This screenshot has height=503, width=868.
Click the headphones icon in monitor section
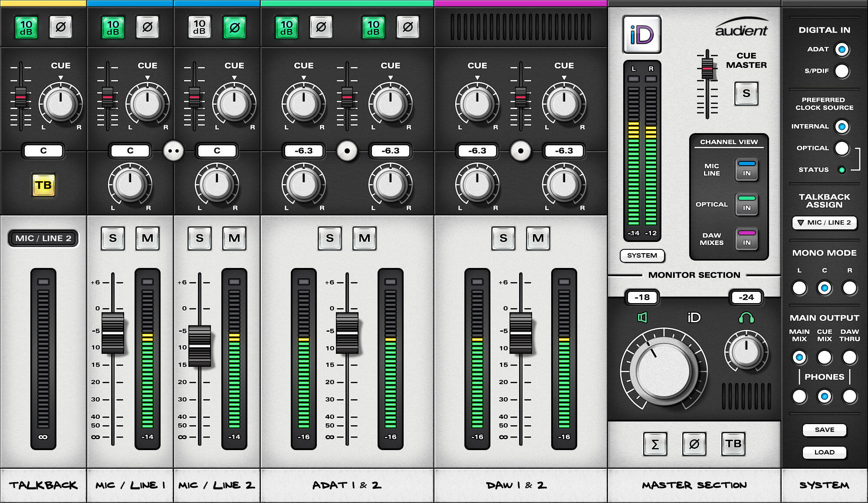[x=746, y=318]
